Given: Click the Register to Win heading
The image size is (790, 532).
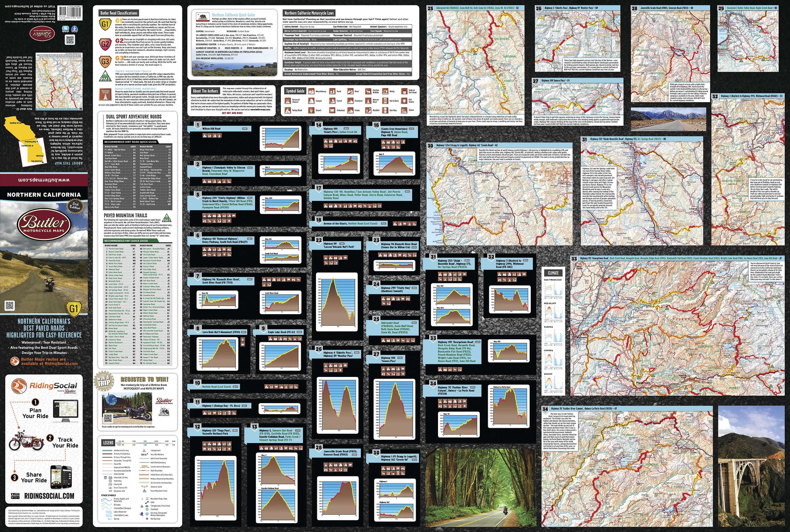Looking at the screenshot, I should point(145,379).
